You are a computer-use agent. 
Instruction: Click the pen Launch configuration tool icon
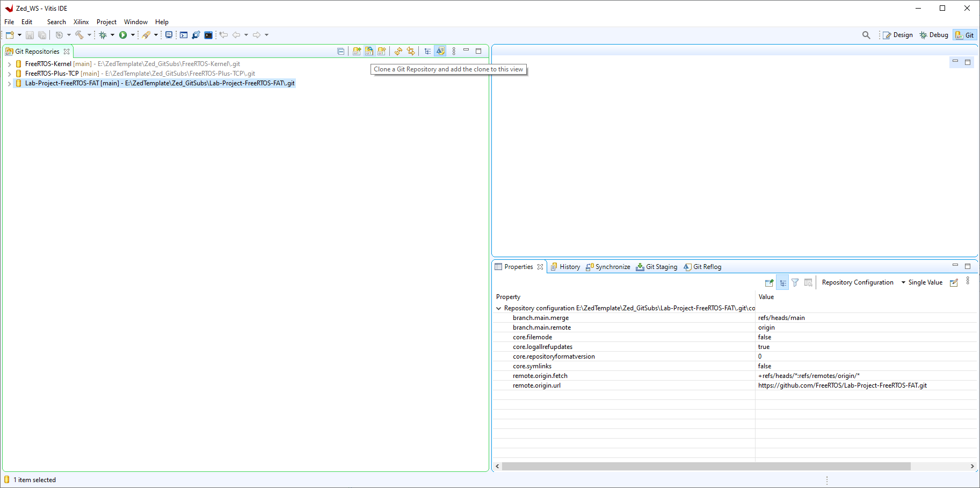click(x=146, y=35)
